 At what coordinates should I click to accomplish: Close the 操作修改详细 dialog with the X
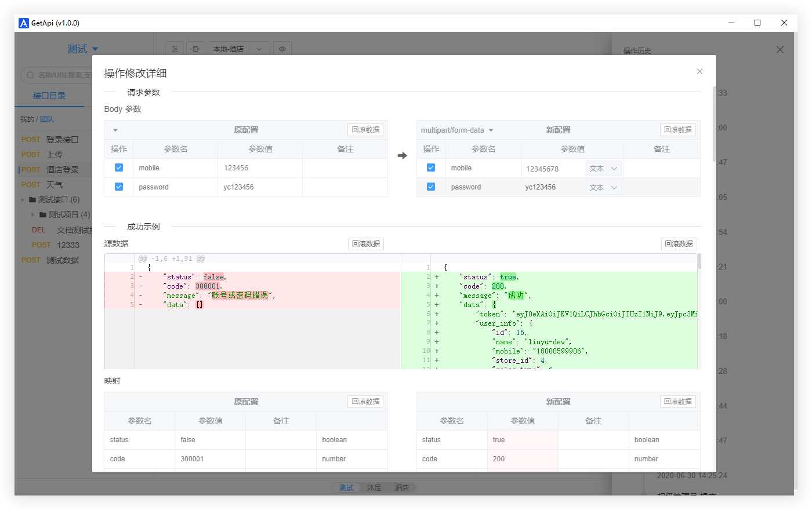click(x=699, y=71)
